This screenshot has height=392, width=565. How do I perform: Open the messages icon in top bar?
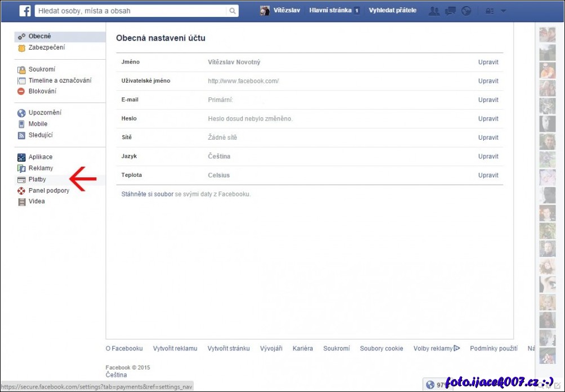pyautogui.click(x=450, y=11)
